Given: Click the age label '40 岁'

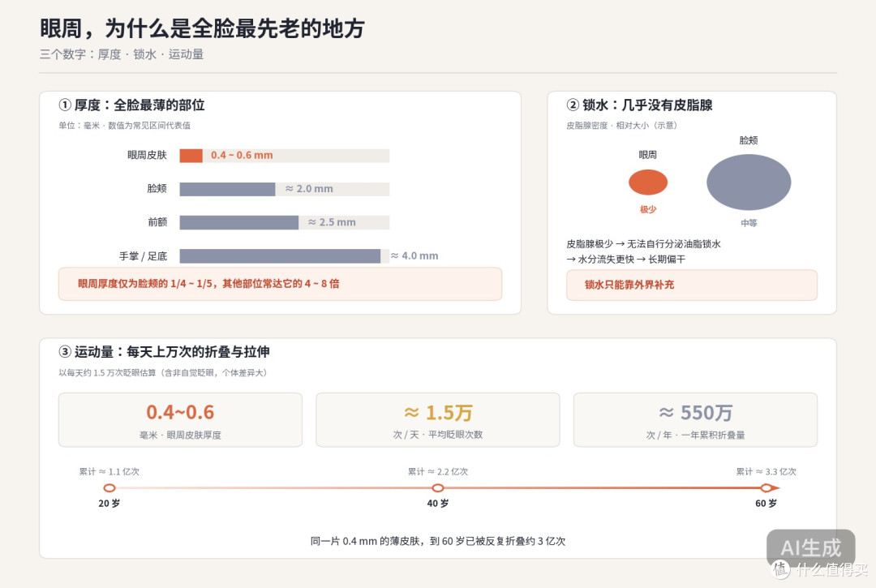Looking at the screenshot, I should click(x=438, y=503).
